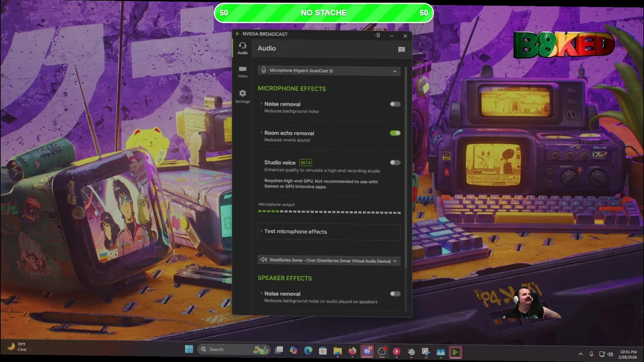Click the NVIDIA logo in the title bar

(x=237, y=34)
